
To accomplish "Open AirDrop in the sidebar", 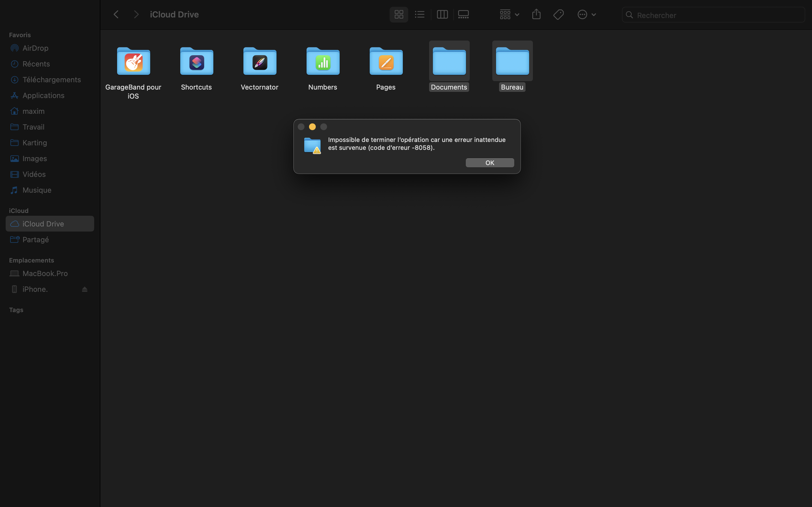I will [35, 48].
